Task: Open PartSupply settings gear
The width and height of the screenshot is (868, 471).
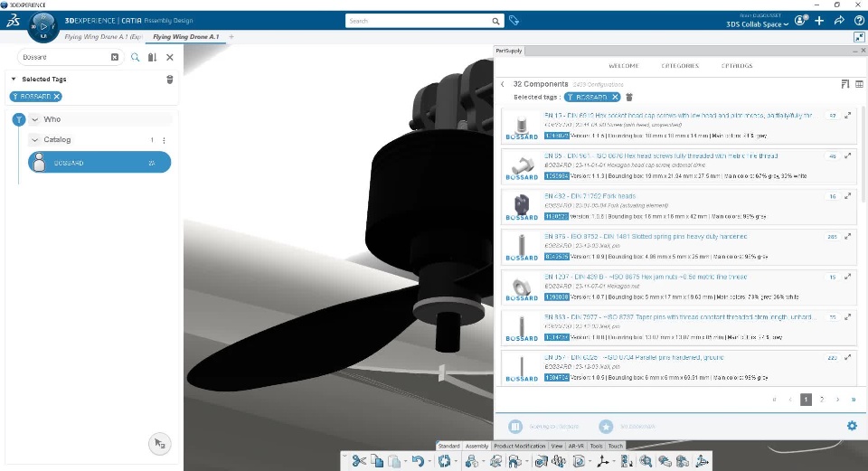Action: pos(852,426)
